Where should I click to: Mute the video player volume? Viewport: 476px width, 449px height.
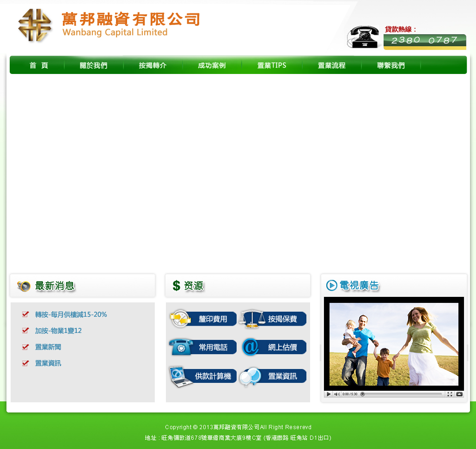(x=337, y=394)
